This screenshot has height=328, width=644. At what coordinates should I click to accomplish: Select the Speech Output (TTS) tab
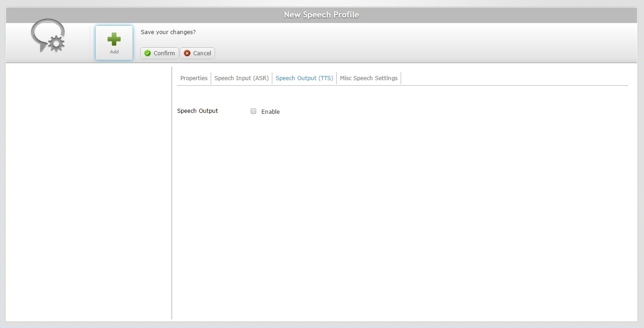pos(304,78)
